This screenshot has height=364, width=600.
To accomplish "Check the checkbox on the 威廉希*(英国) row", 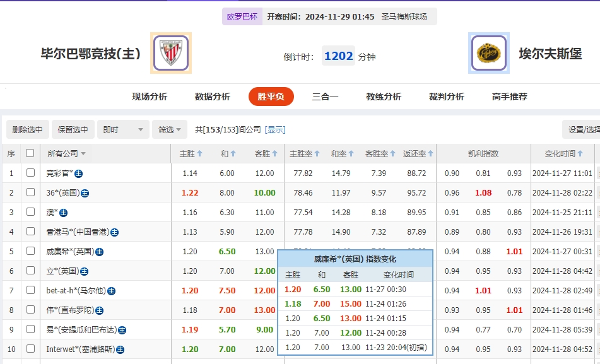I will pyautogui.click(x=30, y=251).
